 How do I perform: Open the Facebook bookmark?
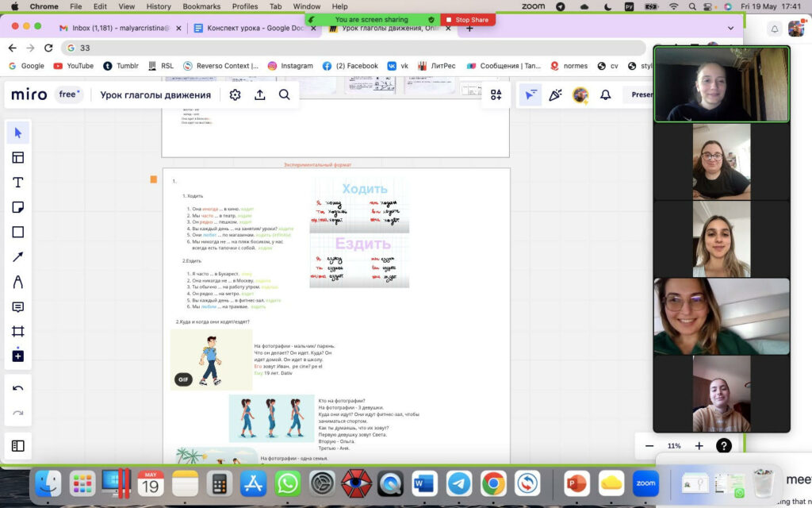[x=350, y=66]
